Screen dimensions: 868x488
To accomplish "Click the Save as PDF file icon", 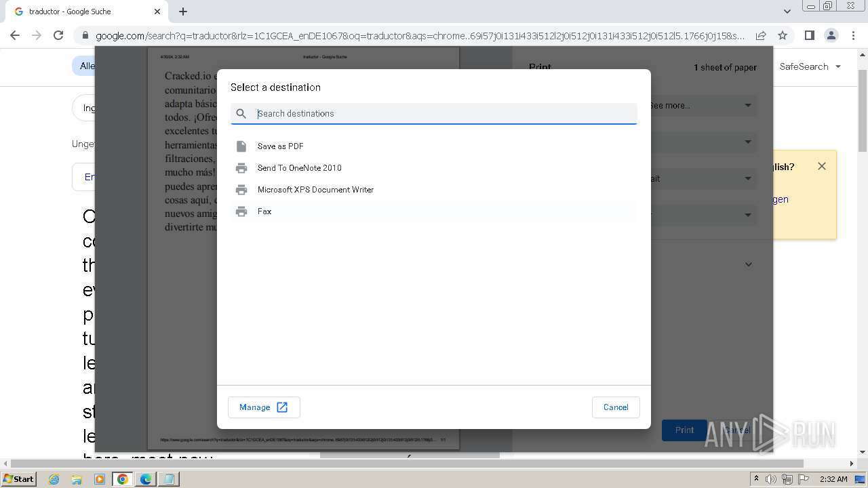I will pyautogui.click(x=241, y=146).
